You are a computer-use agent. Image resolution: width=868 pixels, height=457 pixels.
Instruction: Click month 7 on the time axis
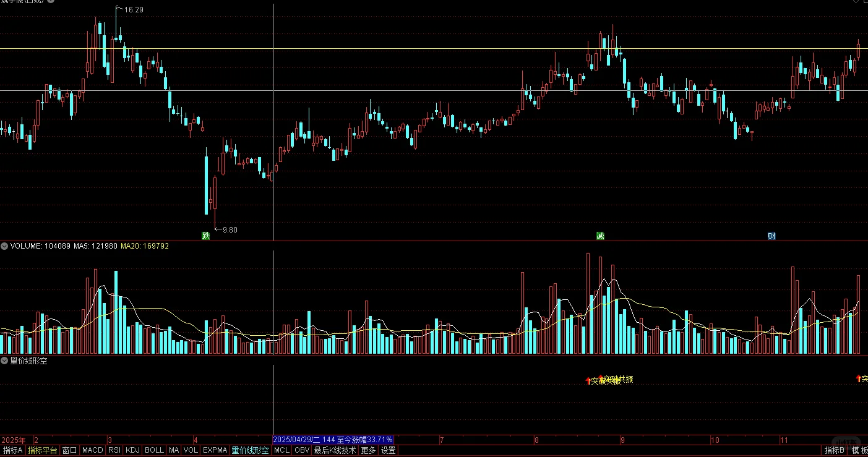pyautogui.click(x=442, y=440)
